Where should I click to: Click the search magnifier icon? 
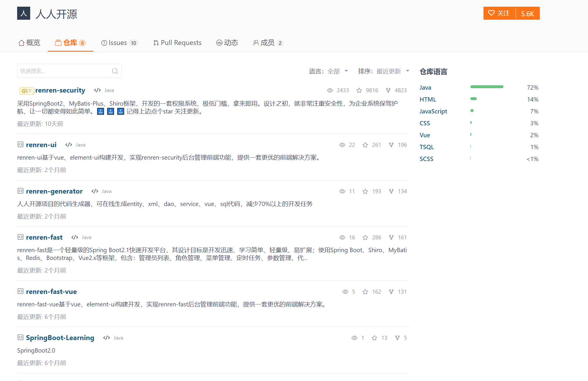coord(115,71)
